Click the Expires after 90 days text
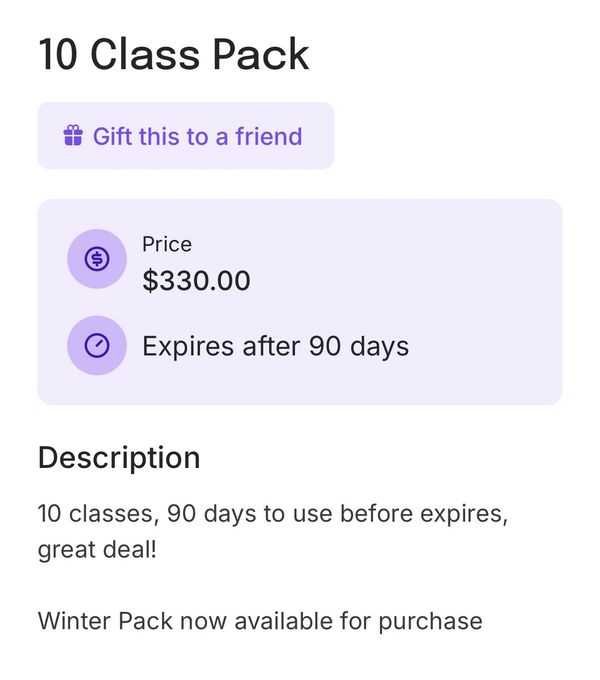600x680 pixels. pos(275,346)
